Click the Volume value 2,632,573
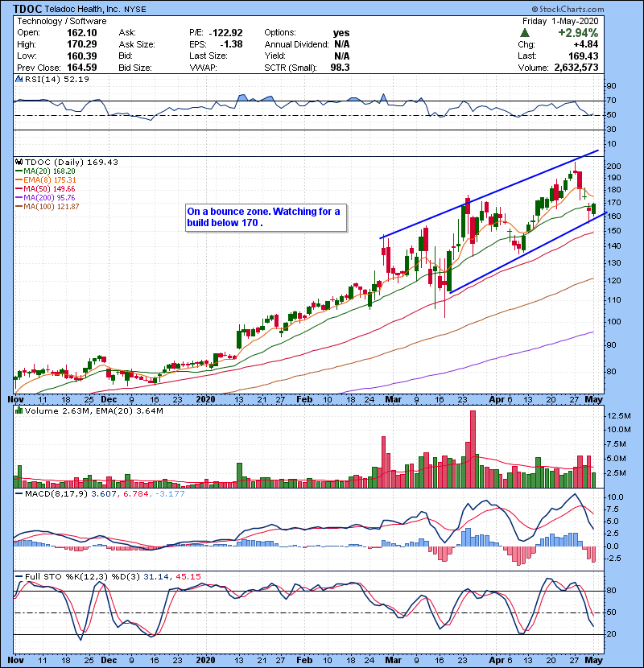The image size is (644, 668). click(x=576, y=68)
